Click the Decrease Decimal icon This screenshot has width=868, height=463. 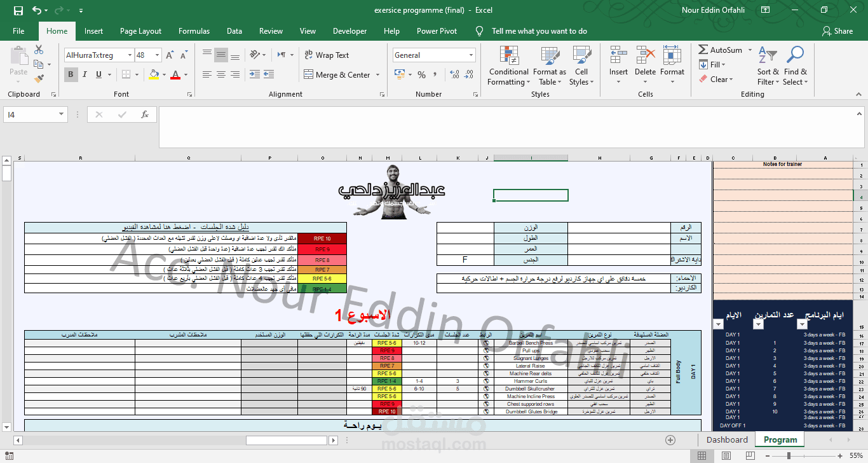[x=470, y=75]
